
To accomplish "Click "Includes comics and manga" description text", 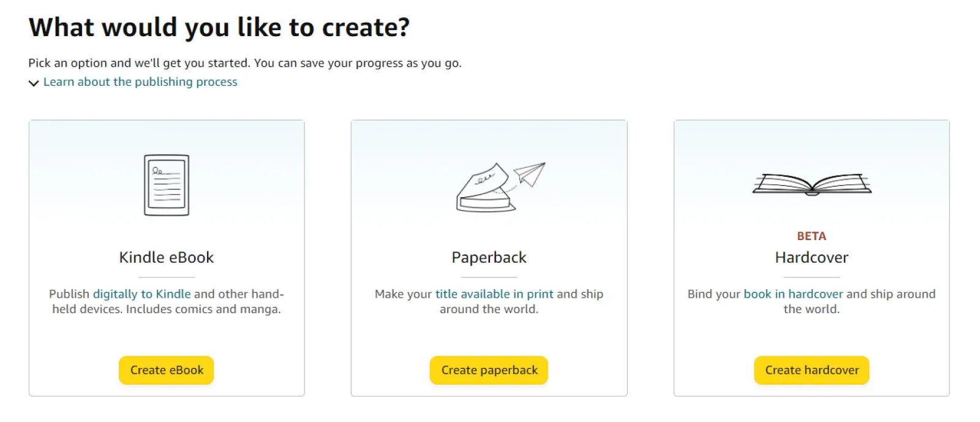I will (203, 309).
